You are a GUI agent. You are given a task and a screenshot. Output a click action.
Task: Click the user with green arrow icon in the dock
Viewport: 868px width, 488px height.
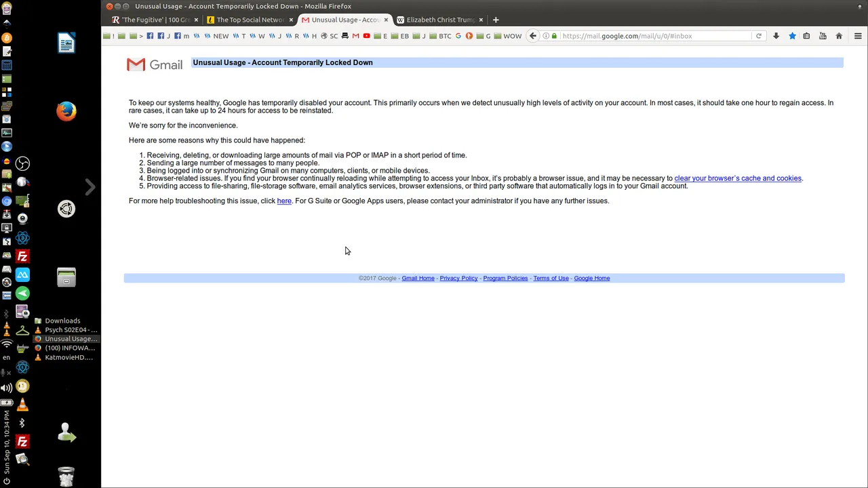click(66, 432)
